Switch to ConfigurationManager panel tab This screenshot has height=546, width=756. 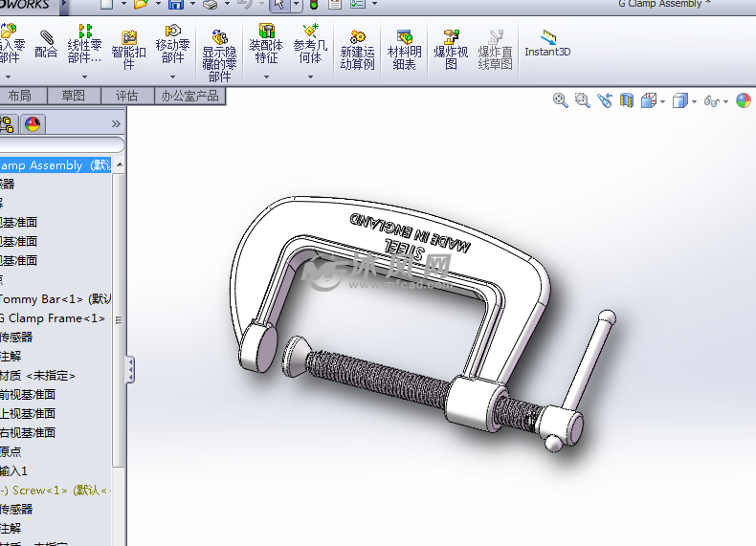[x=8, y=124]
